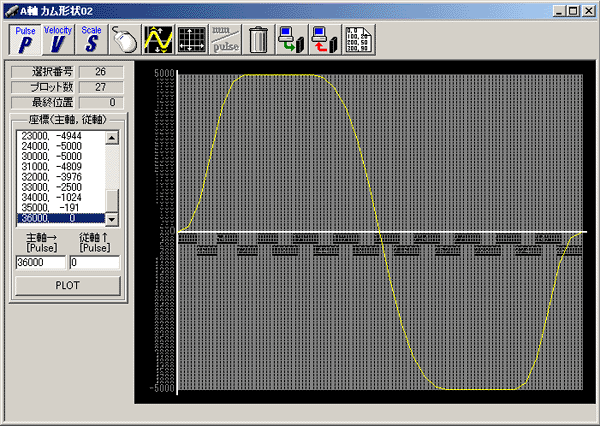Image resolution: width=600 pixels, height=426 pixels.
Task: Click the green arrow PC transfer icon
Action: 292,39
